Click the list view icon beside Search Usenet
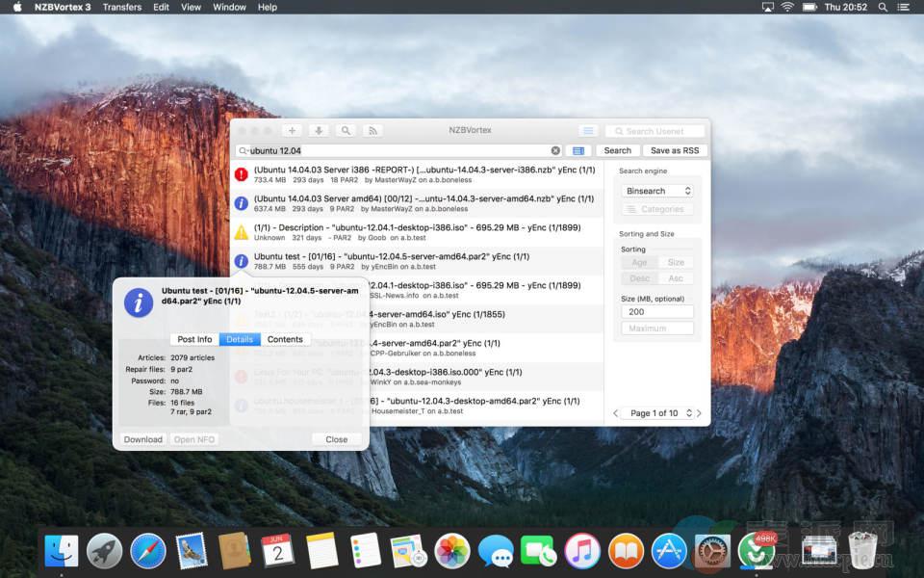924x578 pixels. tap(588, 131)
